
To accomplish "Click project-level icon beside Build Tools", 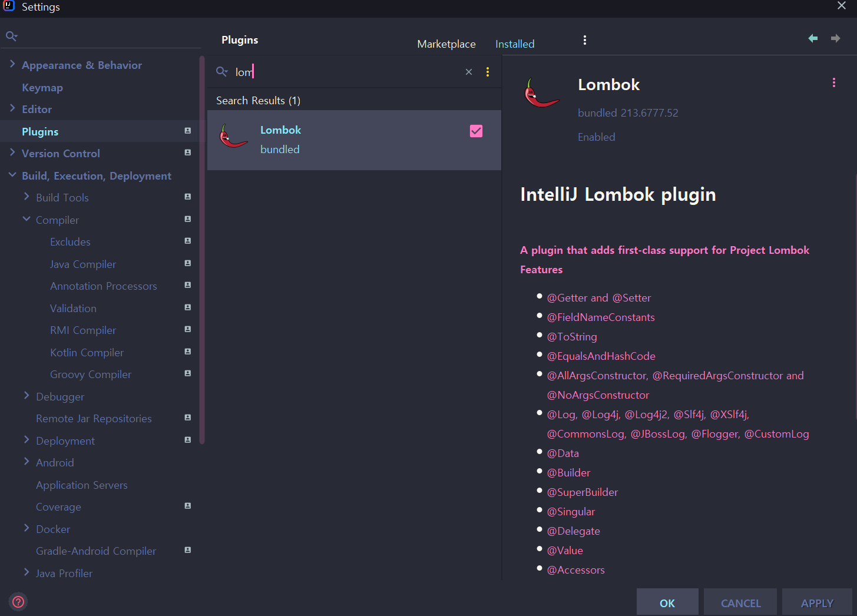I will tap(188, 197).
